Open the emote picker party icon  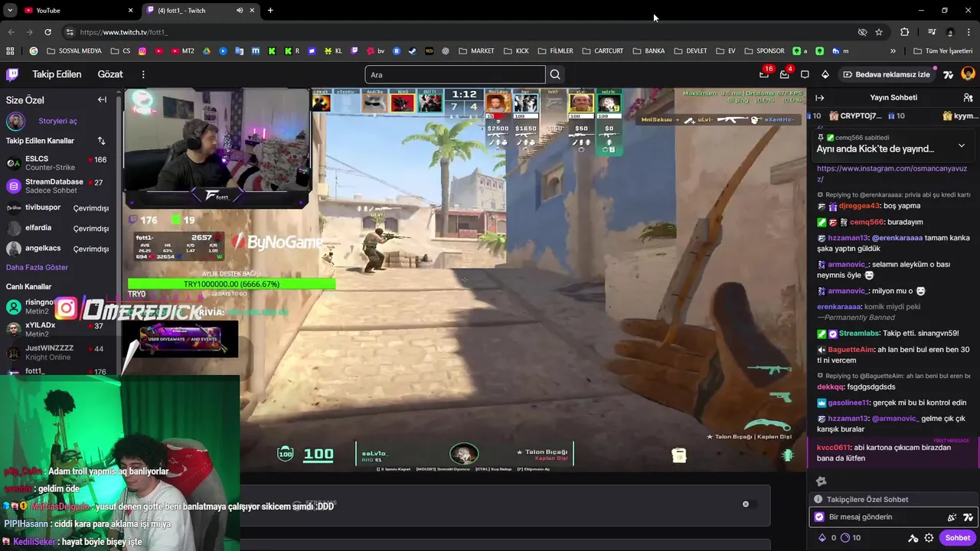[952, 517]
